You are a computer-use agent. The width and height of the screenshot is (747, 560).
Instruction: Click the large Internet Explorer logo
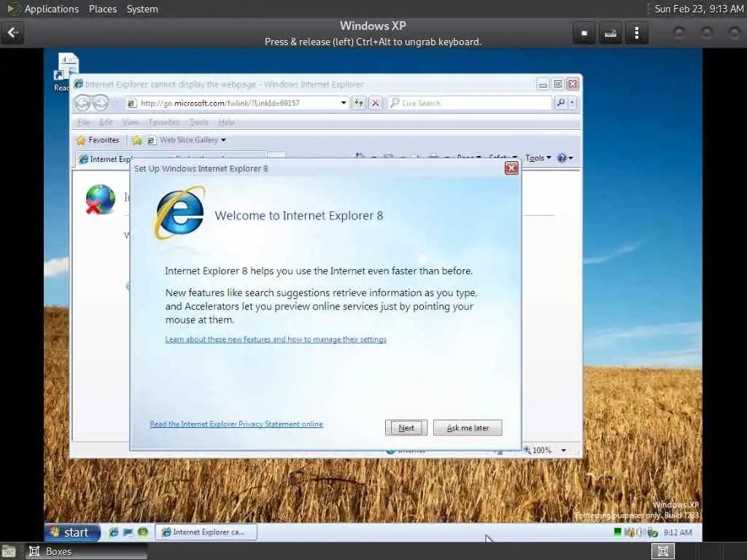click(179, 213)
